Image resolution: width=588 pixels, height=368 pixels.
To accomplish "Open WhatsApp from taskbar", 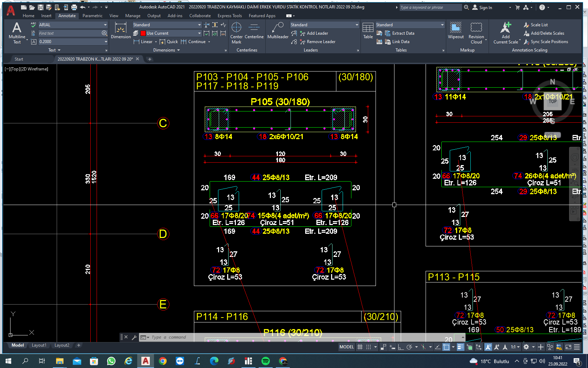I will 111,361.
